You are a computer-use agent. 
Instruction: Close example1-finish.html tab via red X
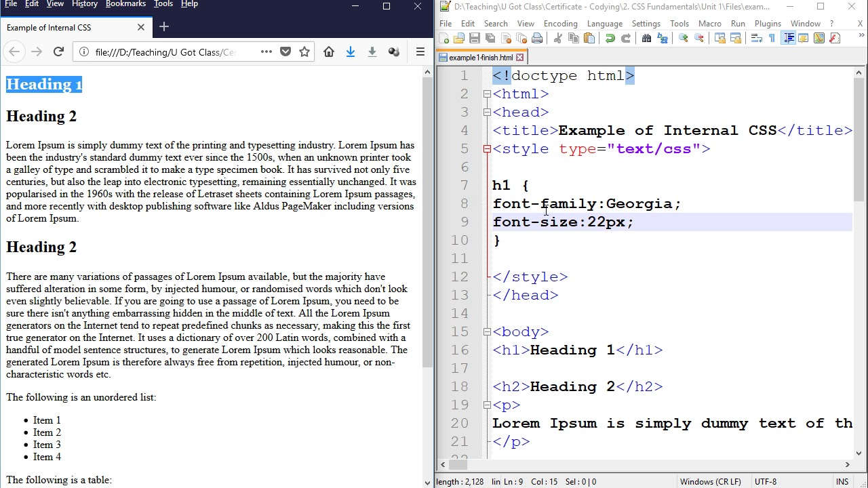(x=520, y=58)
